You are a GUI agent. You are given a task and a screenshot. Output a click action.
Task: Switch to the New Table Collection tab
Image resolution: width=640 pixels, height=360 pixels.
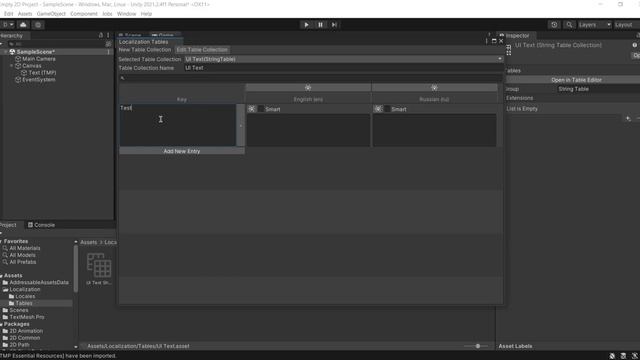point(145,50)
